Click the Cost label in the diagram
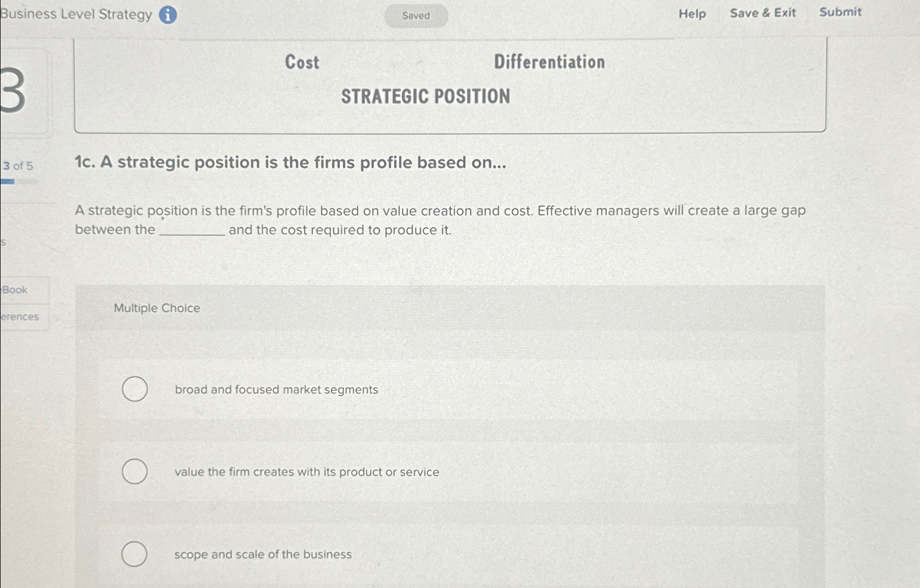The height and width of the screenshot is (588, 920). point(301,62)
